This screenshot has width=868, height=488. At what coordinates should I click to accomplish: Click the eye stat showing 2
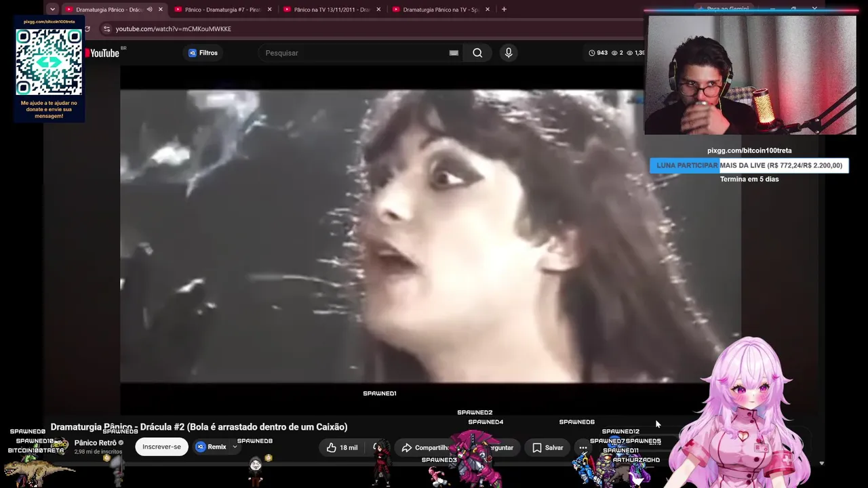617,53
